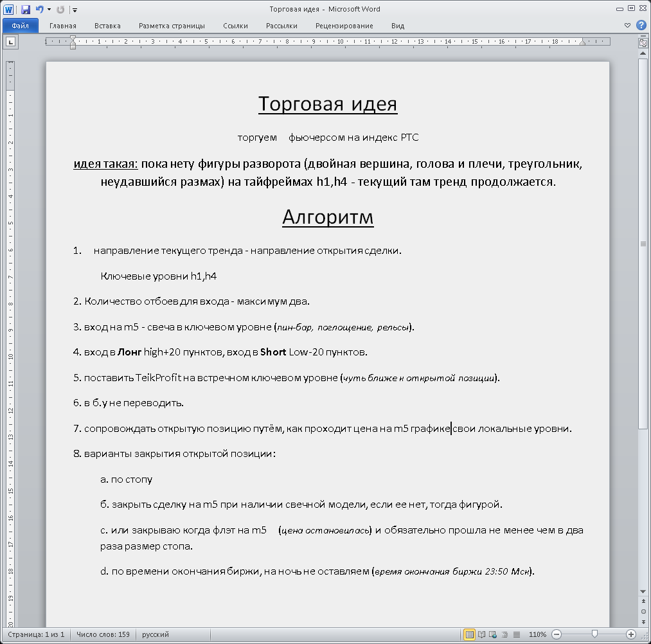
Task: Go to previous page with double-up arrow
Action: click(x=643, y=601)
